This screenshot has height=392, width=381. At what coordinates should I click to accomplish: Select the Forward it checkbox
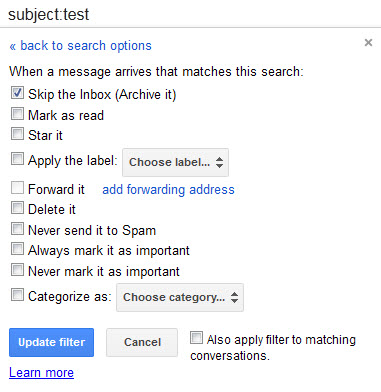click(x=17, y=188)
